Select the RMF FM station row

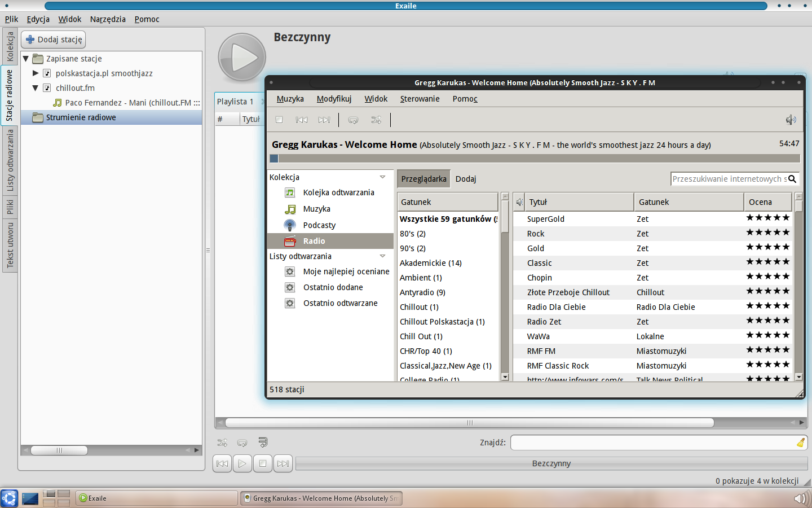click(653, 351)
